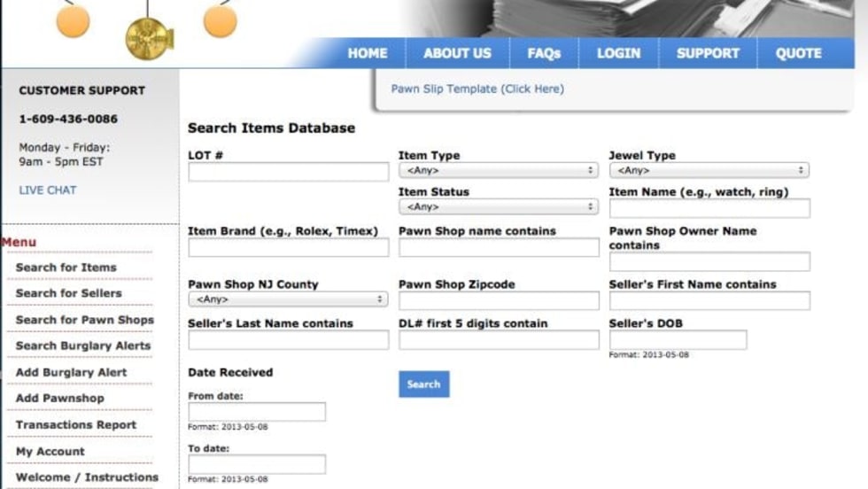
Task: Click the gold pawn shop logo emblem
Action: pyautogui.click(x=146, y=38)
